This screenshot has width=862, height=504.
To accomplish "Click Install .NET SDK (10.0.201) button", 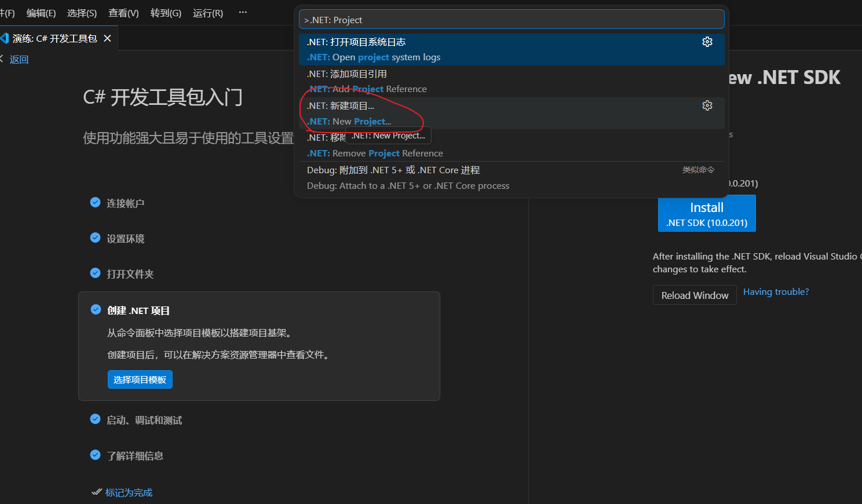I will pos(707,213).
